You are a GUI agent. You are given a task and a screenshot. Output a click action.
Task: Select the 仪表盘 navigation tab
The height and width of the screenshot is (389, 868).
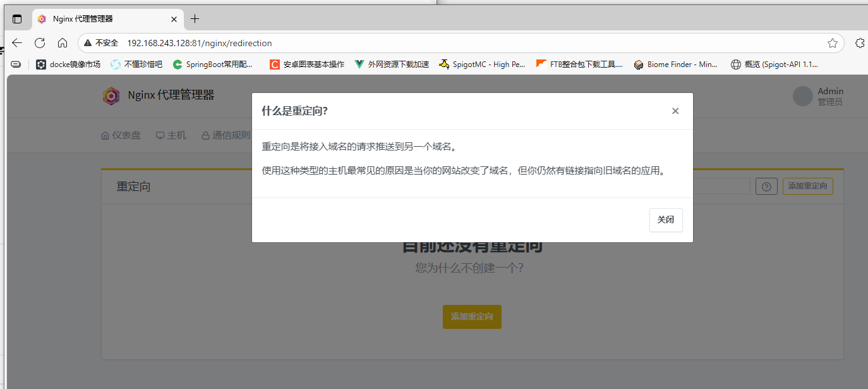[121, 135]
